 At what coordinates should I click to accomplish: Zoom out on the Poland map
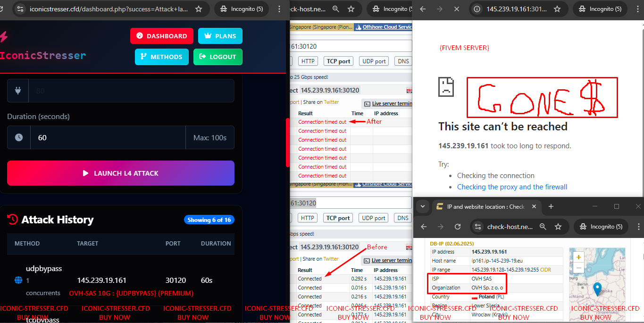point(578,268)
